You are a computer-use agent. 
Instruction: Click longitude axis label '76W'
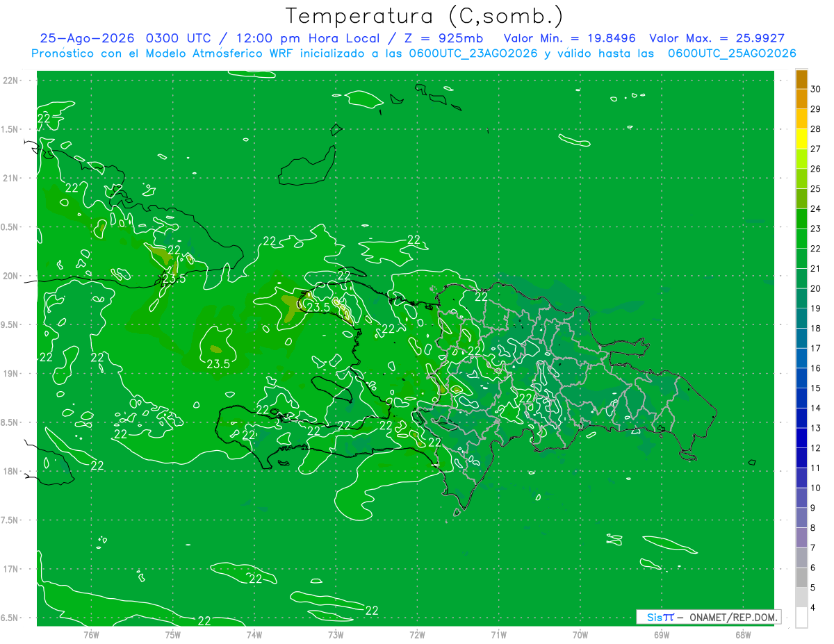91,634
